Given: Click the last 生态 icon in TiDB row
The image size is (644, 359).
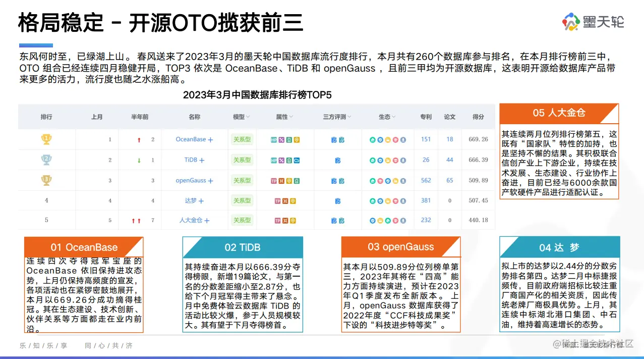Looking at the screenshot, I should [x=403, y=160].
